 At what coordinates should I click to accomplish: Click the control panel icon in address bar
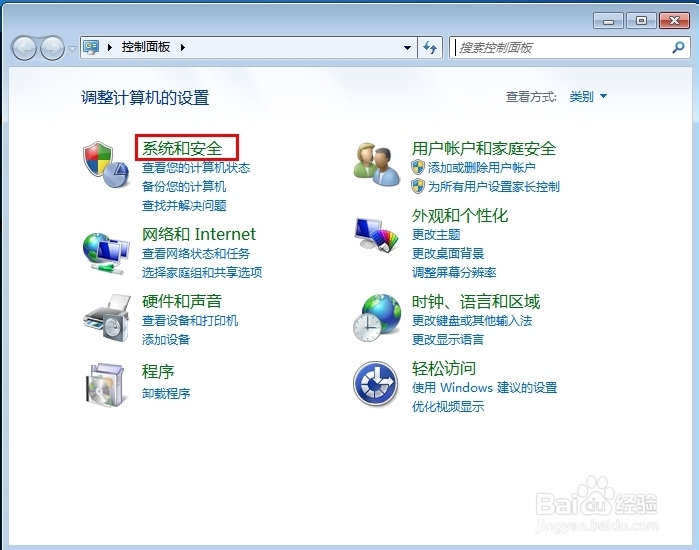point(91,47)
